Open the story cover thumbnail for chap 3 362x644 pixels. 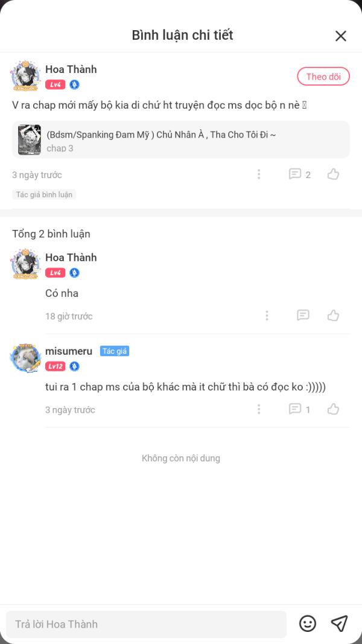[29, 139]
